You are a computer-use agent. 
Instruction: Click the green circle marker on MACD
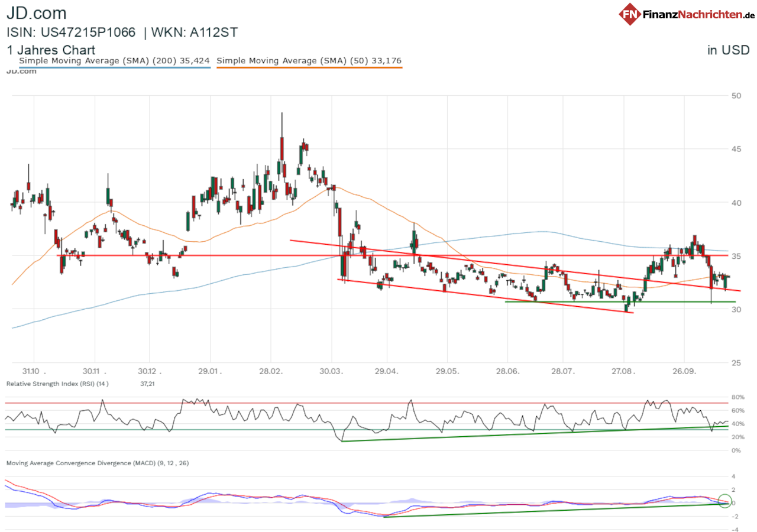point(724,501)
